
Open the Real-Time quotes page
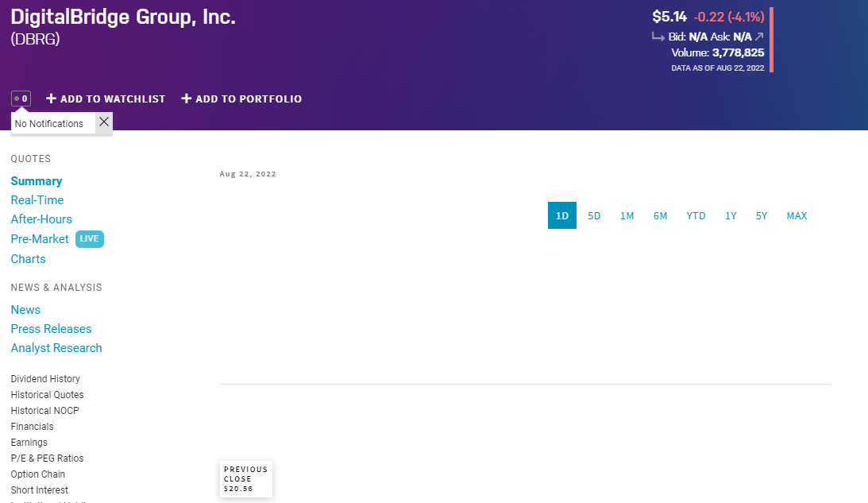[x=37, y=200]
